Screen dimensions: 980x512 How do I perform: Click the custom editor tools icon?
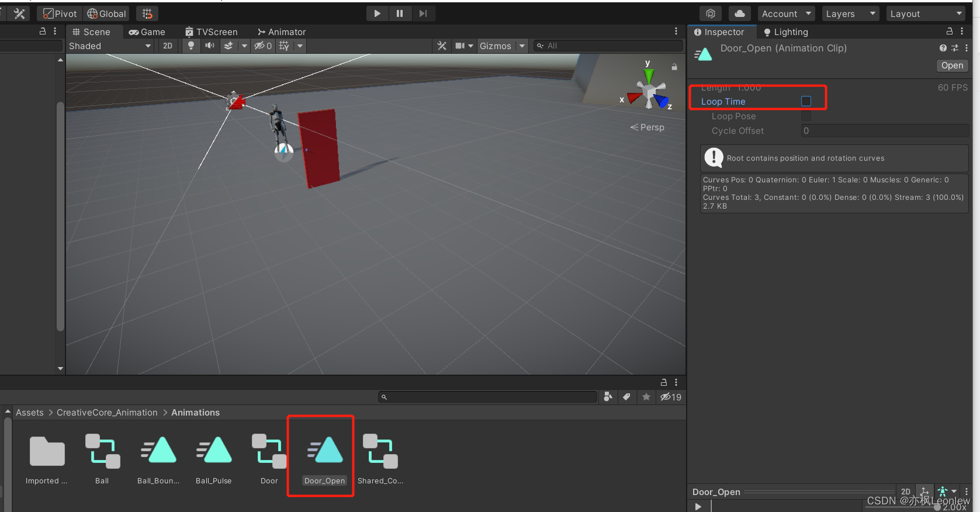click(x=19, y=13)
